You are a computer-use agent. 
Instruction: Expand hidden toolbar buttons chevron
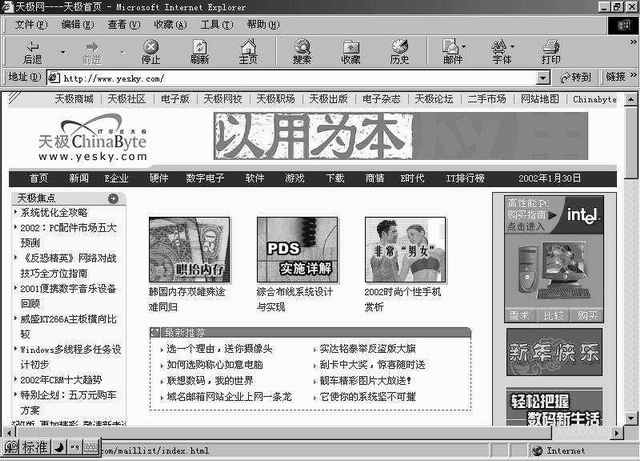pos(633,42)
